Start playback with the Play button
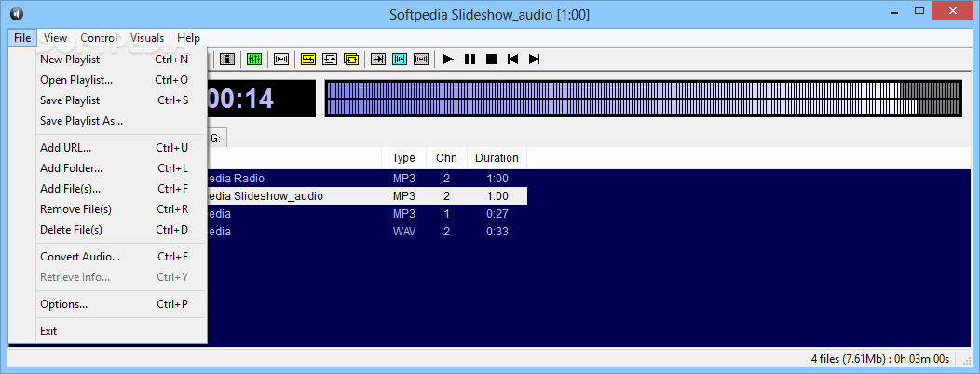This screenshot has height=374, width=980. pyautogui.click(x=448, y=60)
